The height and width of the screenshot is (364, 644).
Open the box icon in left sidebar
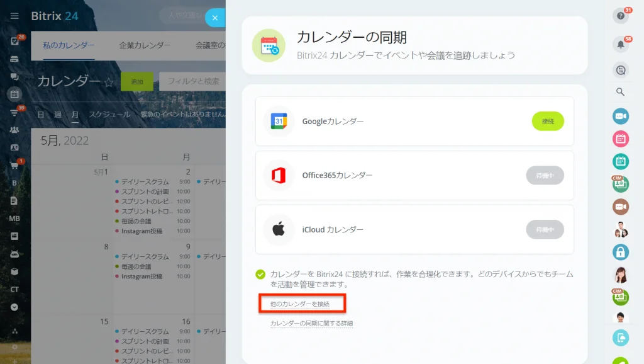[x=14, y=271]
